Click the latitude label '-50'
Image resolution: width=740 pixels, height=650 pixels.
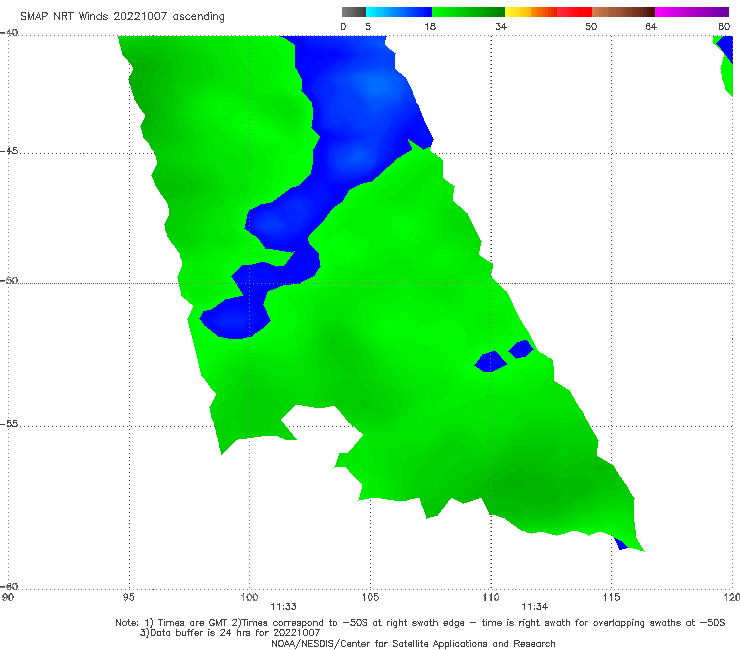[9, 280]
